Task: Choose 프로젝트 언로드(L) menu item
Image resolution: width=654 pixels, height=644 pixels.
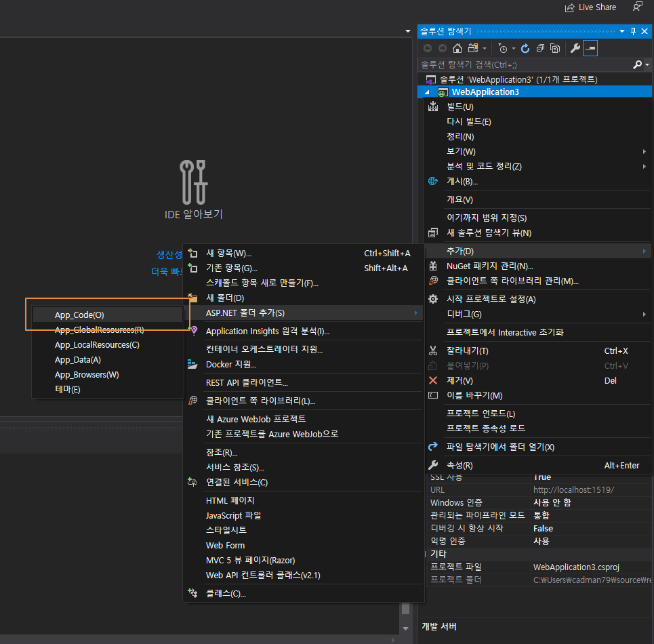Action: [537, 414]
